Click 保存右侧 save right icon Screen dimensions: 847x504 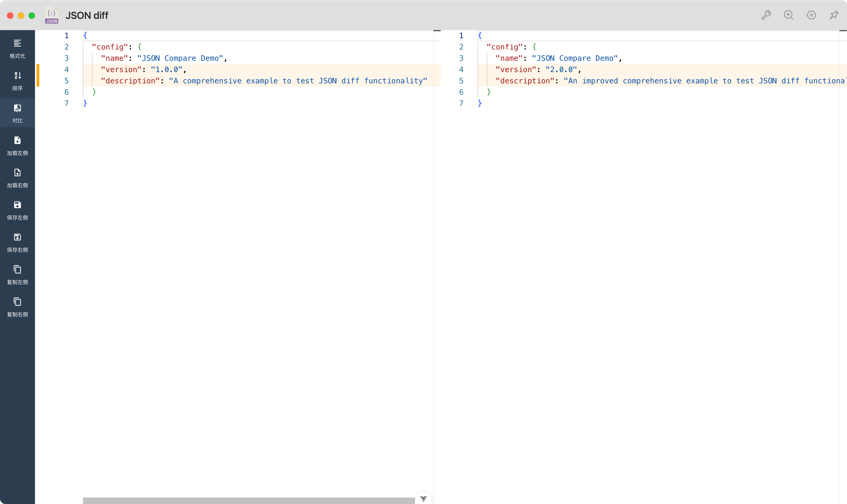(17, 237)
